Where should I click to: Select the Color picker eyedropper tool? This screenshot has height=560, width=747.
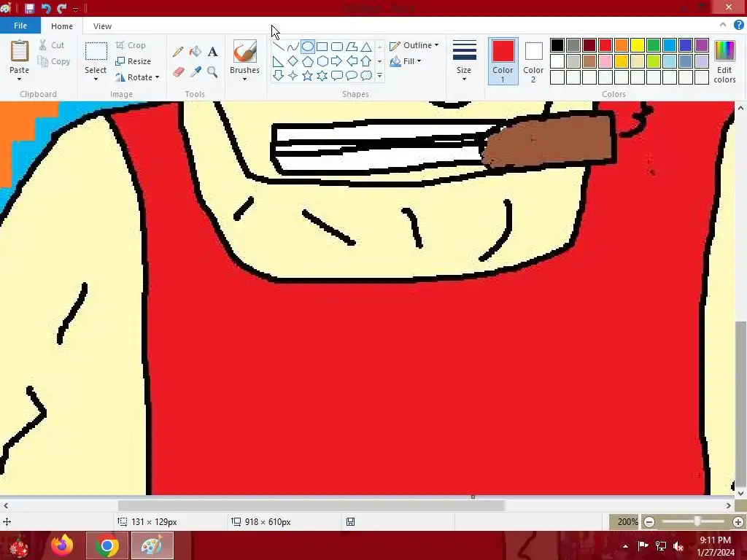coord(196,72)
